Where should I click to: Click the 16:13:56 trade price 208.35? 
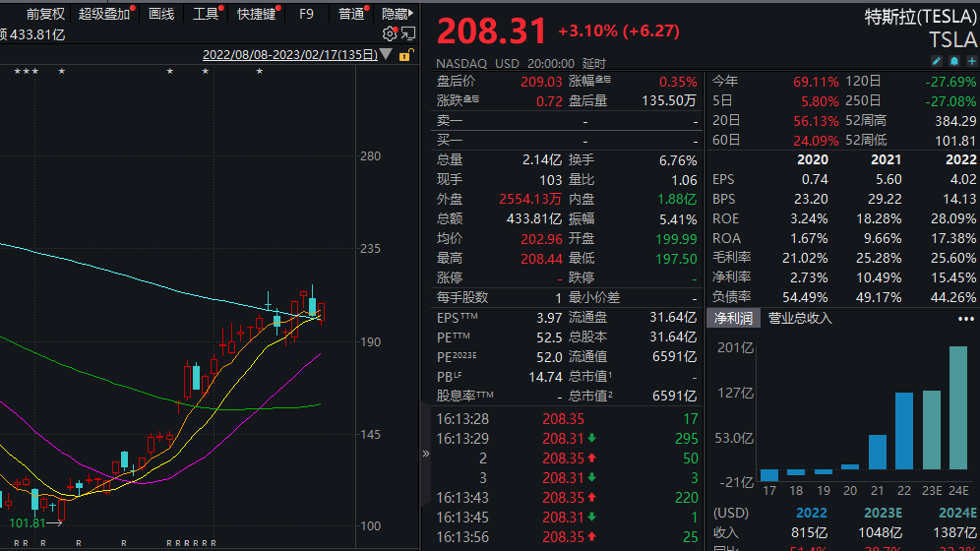tap(563, 537)
